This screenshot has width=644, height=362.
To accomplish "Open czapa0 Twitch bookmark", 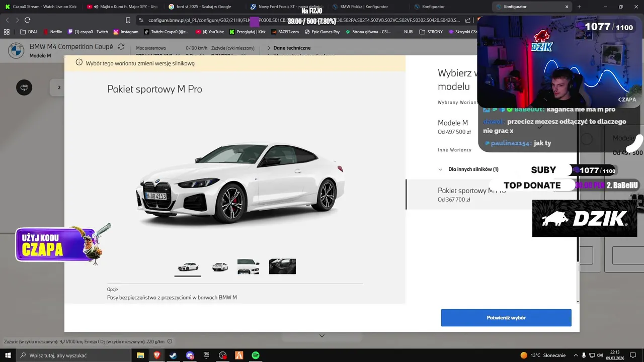I will click(88, 32).
